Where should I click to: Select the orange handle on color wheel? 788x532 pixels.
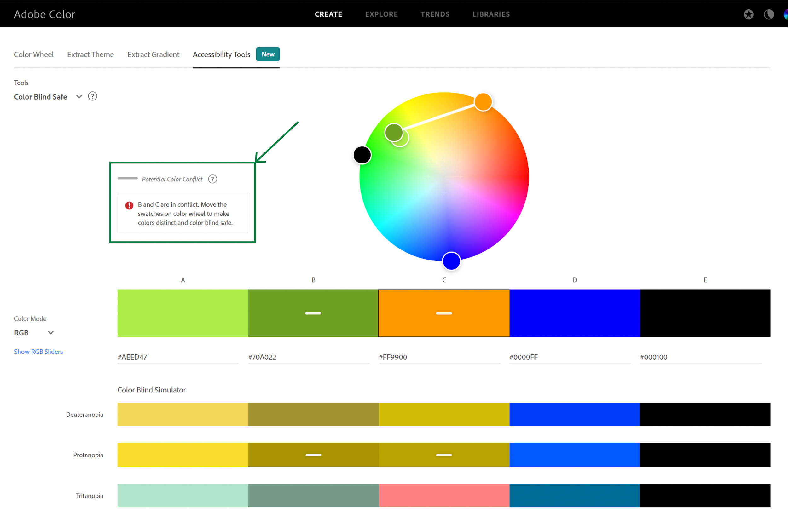click(483, 102)
